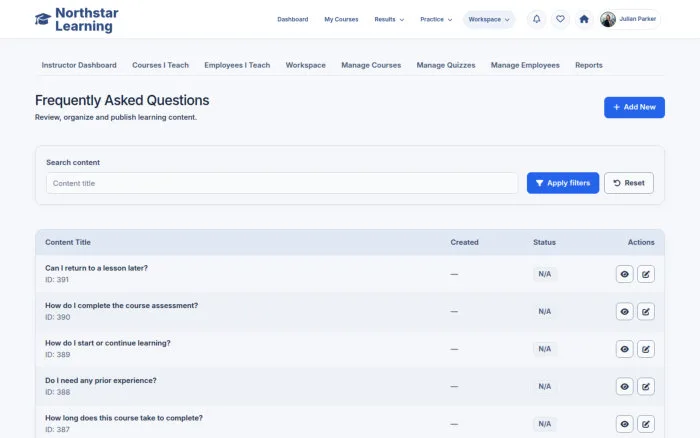Expand the Practice dropdown menu
The height and width of the screenshot is (438, 700).
coord(436,20)
